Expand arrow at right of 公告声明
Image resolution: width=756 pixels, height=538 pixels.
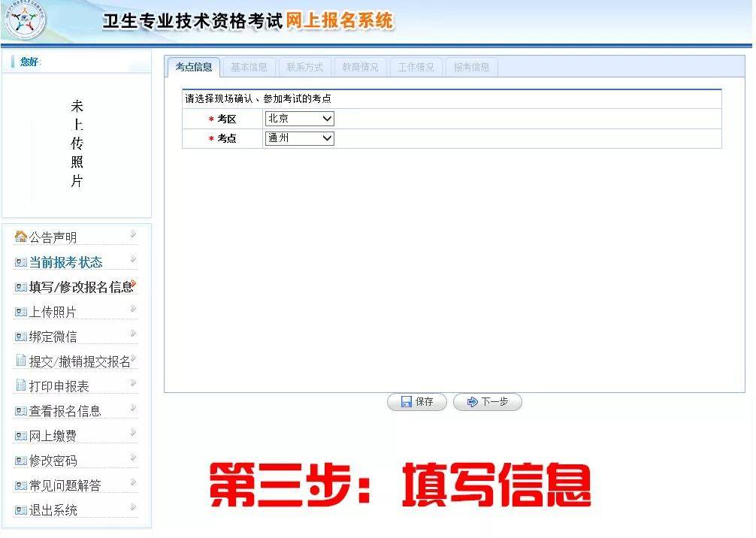(x=133, y=234)
